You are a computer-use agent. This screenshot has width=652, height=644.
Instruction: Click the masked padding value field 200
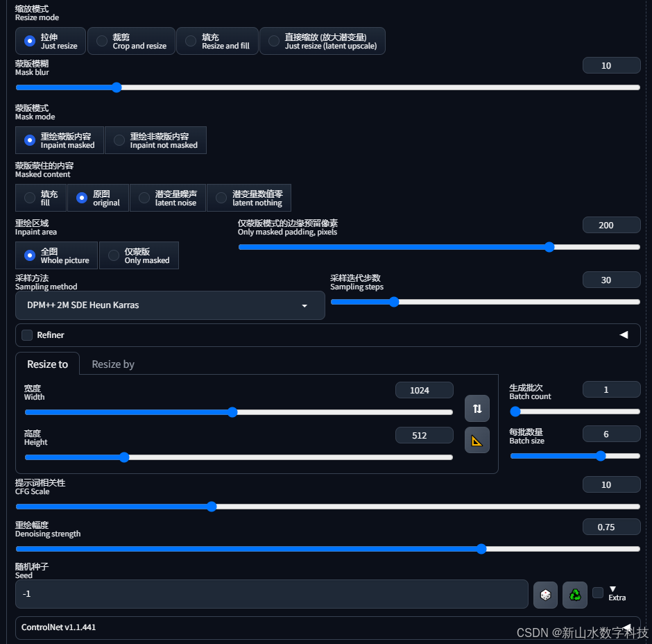click(x=611, y=225)
